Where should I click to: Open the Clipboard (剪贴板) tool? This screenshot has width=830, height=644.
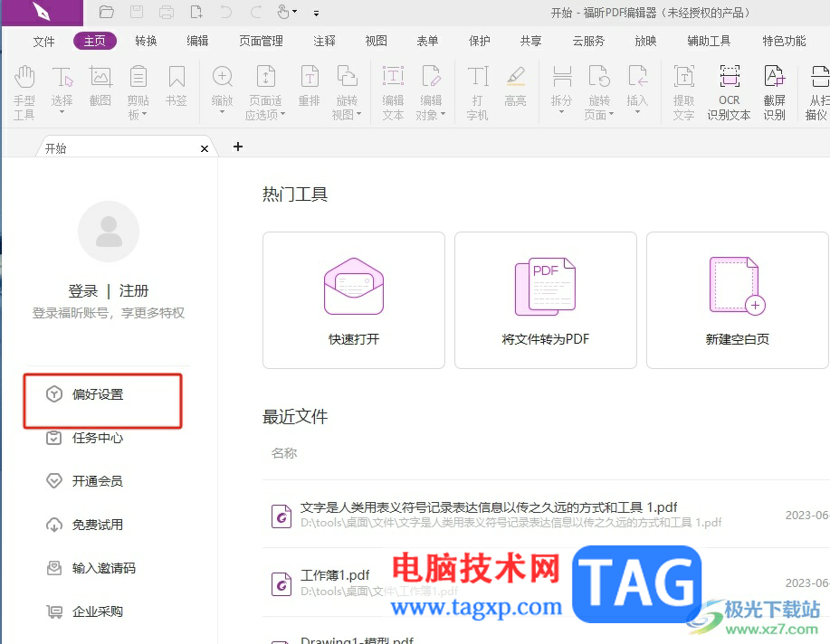(x=138, y=91)
